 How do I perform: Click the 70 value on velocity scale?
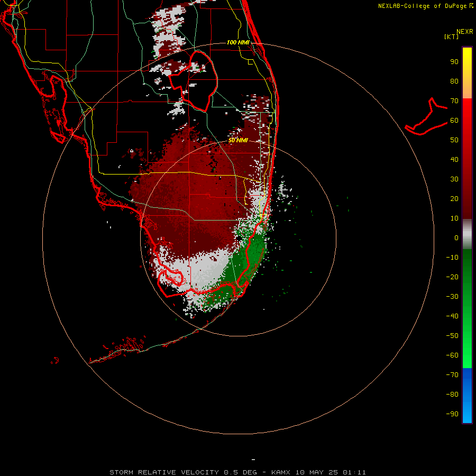click(x=454, y=101)
